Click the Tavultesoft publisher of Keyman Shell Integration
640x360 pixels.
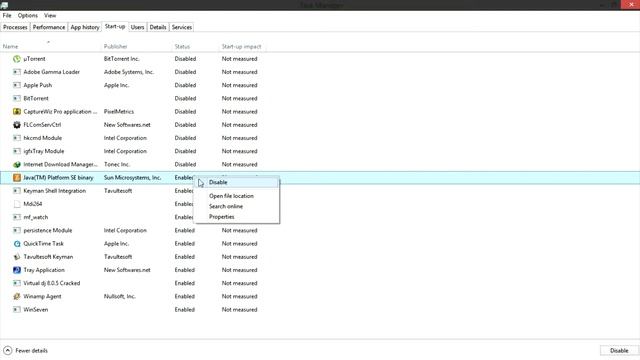click(x=118, y=191)
